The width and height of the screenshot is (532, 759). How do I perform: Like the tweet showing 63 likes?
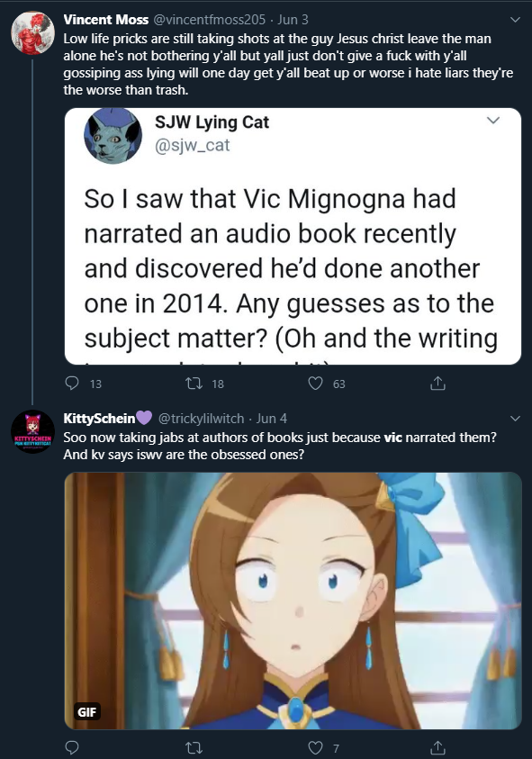pyautogui.click(x=315, y=384)
